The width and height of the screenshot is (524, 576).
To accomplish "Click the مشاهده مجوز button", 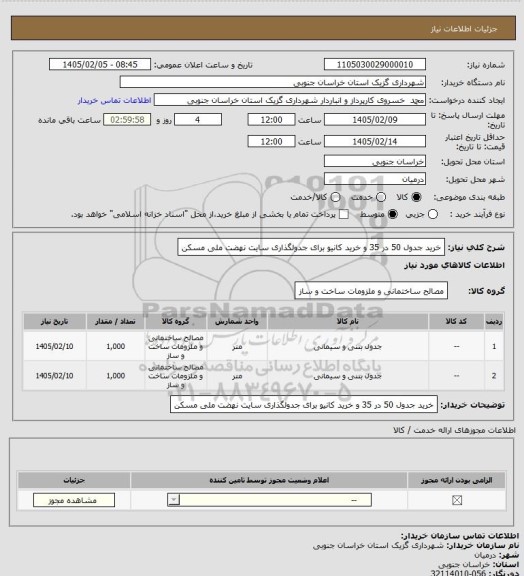I will tap(74, 500).
